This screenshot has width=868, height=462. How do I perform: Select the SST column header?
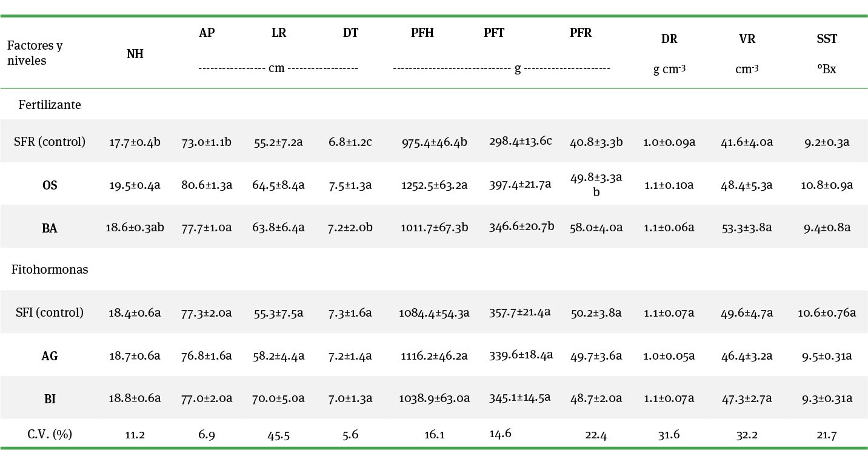pos(826,39)
